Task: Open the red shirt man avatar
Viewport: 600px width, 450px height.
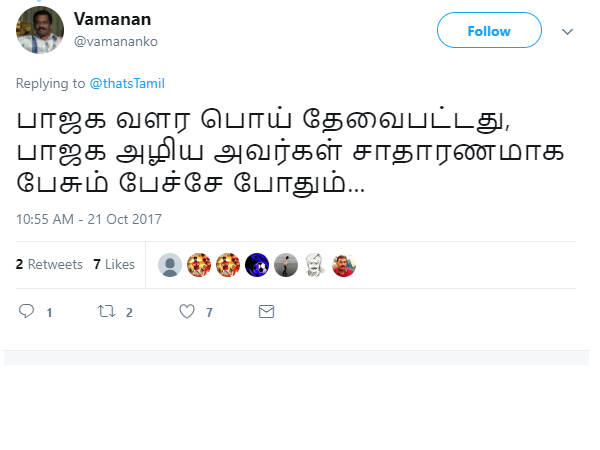Action: [x=344, y=265]
